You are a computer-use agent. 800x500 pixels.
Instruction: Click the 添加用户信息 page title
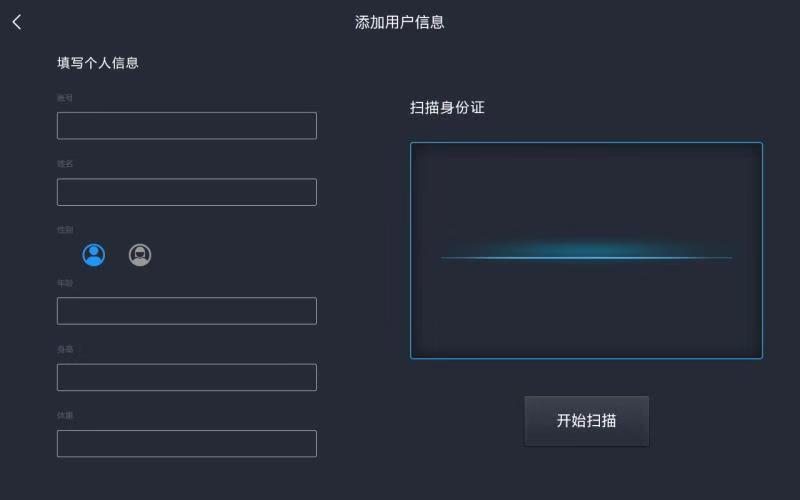[x=400, y=22]
